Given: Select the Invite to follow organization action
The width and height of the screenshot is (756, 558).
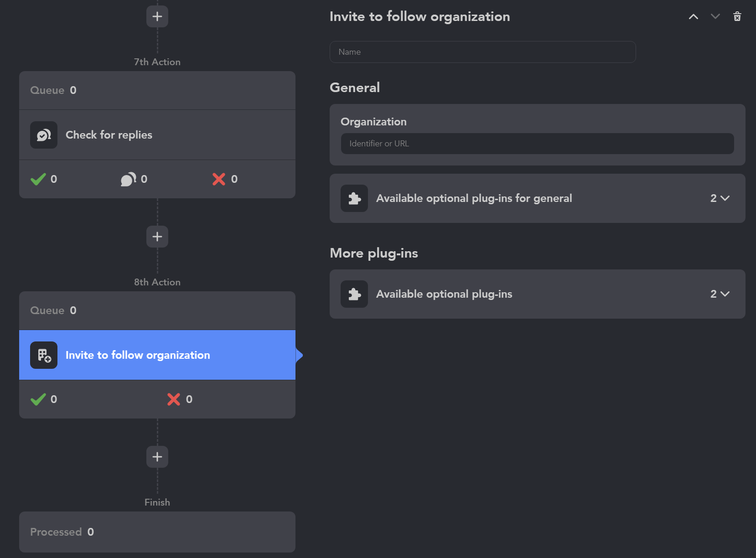Looking at the screenshot, I should coord(157,355).
